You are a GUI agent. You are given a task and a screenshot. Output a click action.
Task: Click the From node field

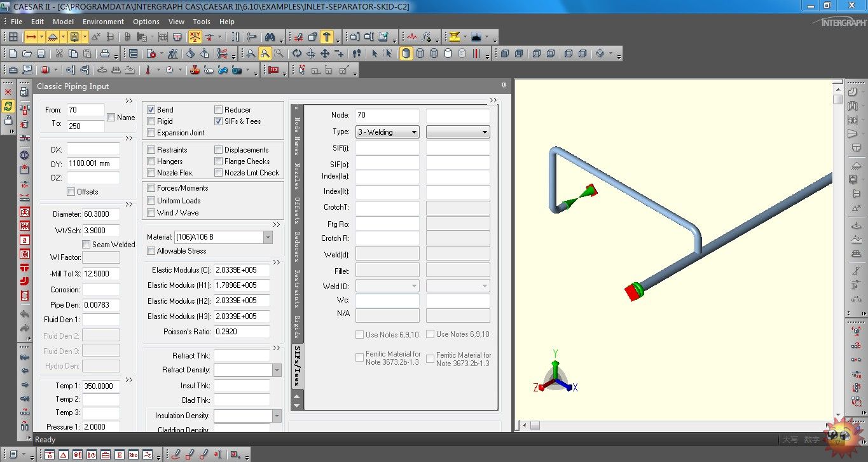pyautogui.click(x=85, y=110)
